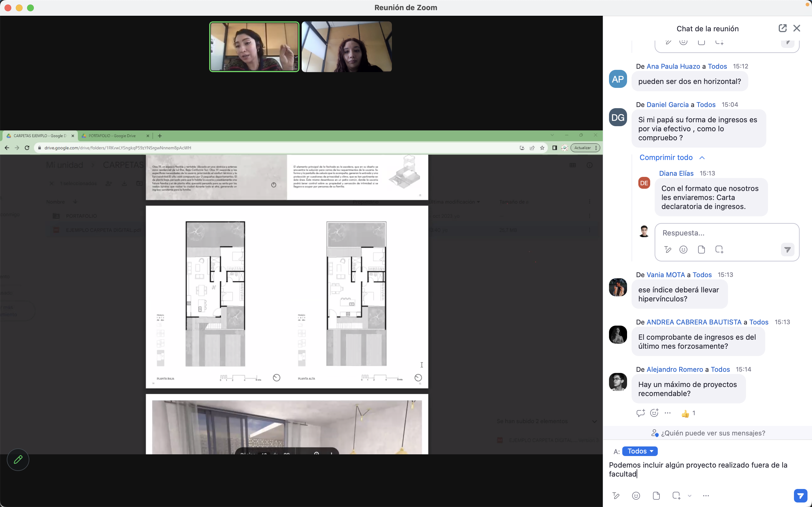Click the send message paper plane button

800,496
